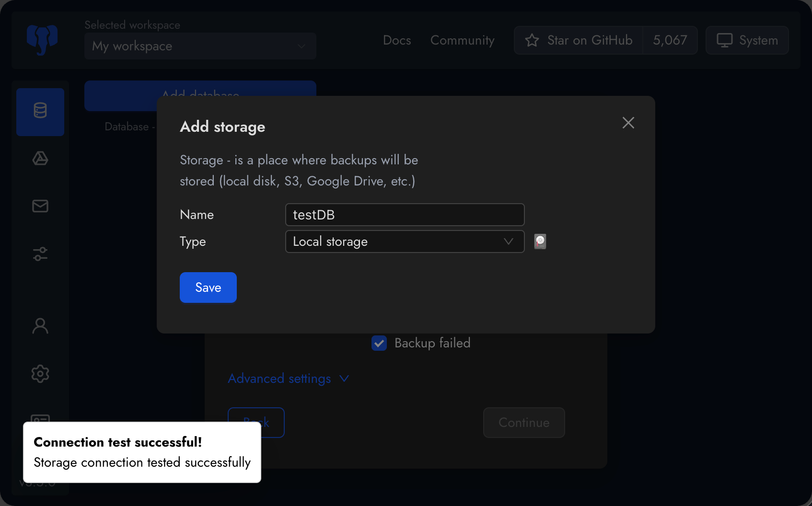Toggle the Backup failed checkbox
812x506 pixels.
click(x=379, y=343)
